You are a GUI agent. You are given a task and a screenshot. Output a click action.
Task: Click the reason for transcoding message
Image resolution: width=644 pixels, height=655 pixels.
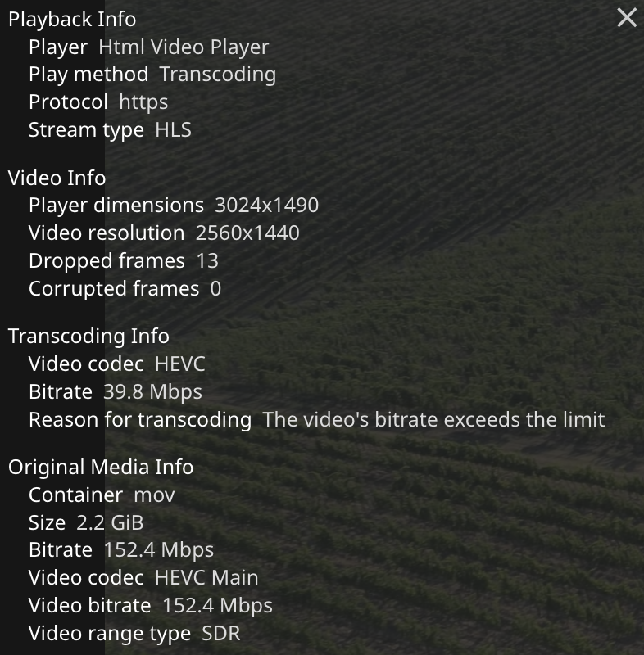pos(433,420)
